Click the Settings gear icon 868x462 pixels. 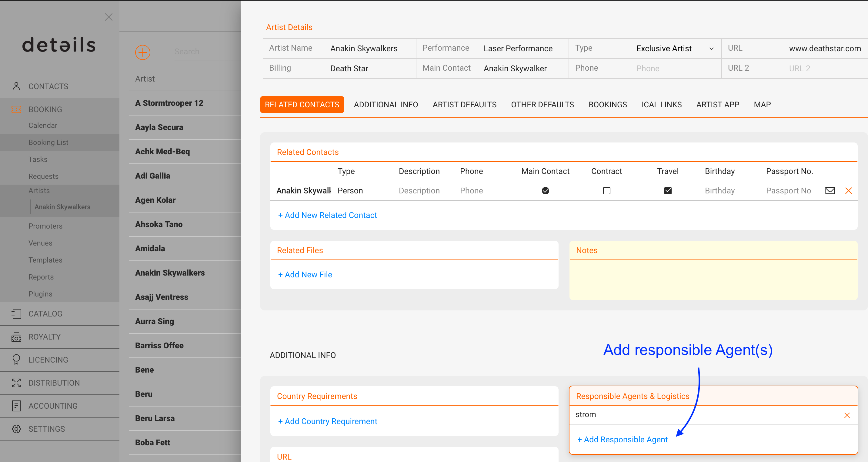16,429
